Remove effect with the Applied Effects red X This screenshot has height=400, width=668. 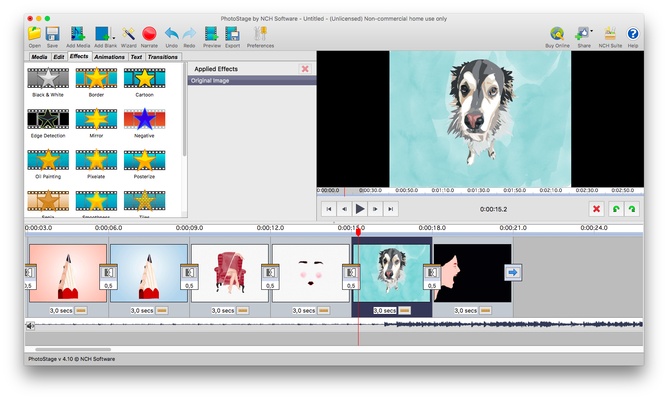305,69
